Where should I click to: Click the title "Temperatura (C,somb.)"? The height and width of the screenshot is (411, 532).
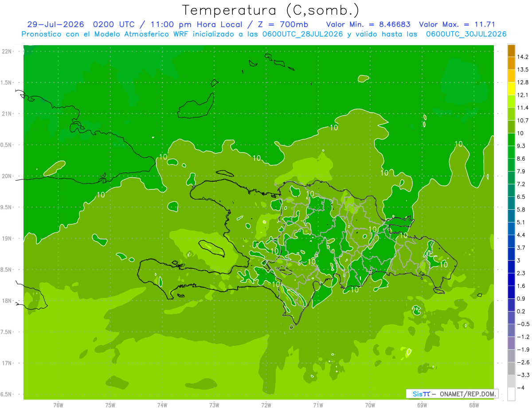click(271, 10)
